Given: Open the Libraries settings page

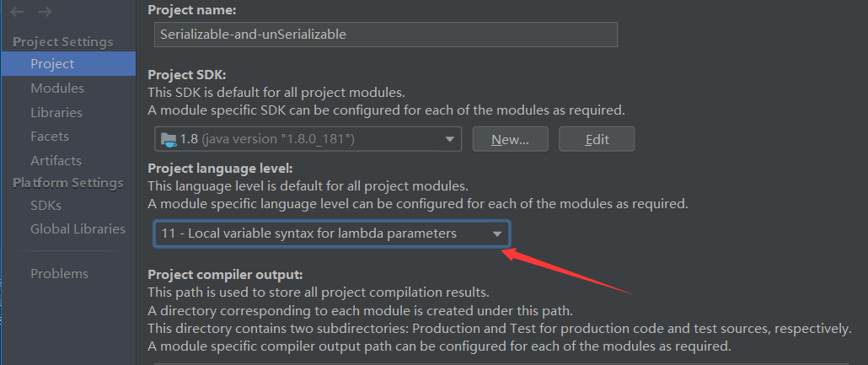Looking at the screenshot, I should pyautogui.click(x=56, y=112).
